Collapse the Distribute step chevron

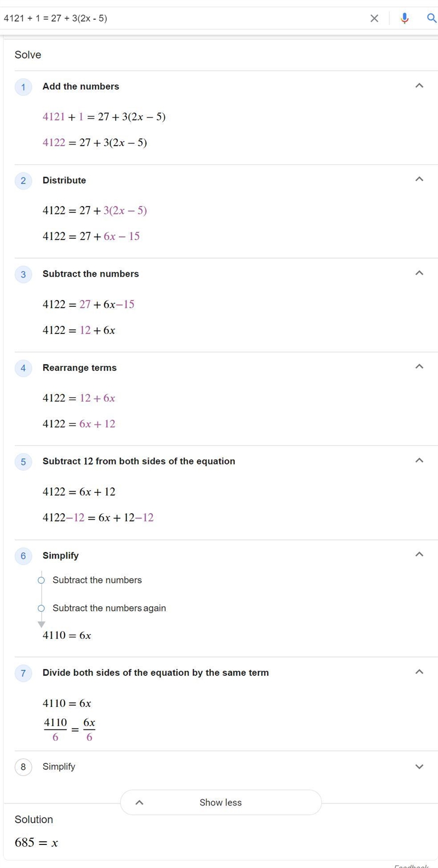pos(419,180)
